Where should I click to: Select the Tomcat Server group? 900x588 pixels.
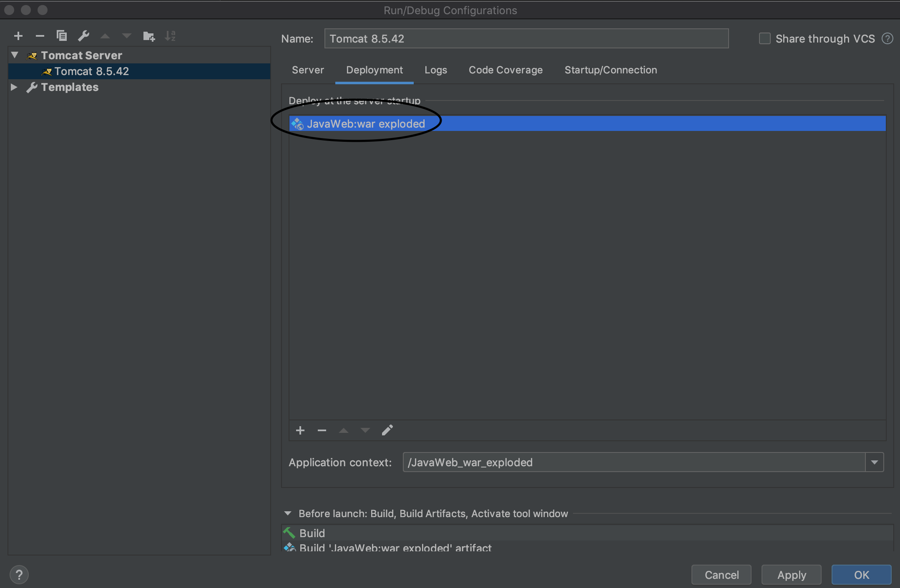coord(139,55)
